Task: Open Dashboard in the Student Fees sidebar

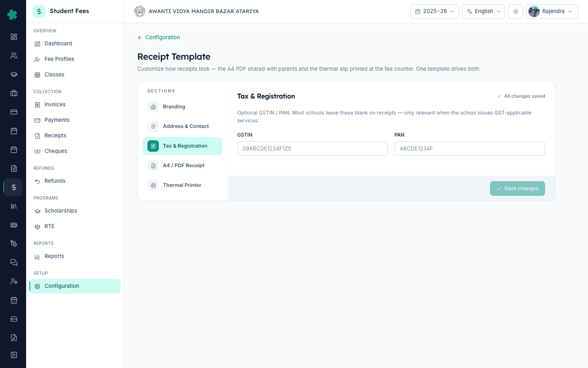Action: point(75,44)
